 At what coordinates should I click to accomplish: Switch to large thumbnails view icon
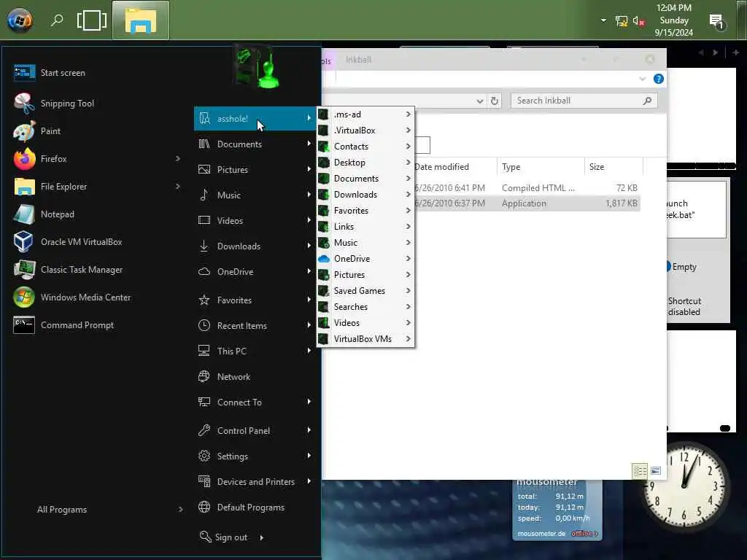(656, 471)
